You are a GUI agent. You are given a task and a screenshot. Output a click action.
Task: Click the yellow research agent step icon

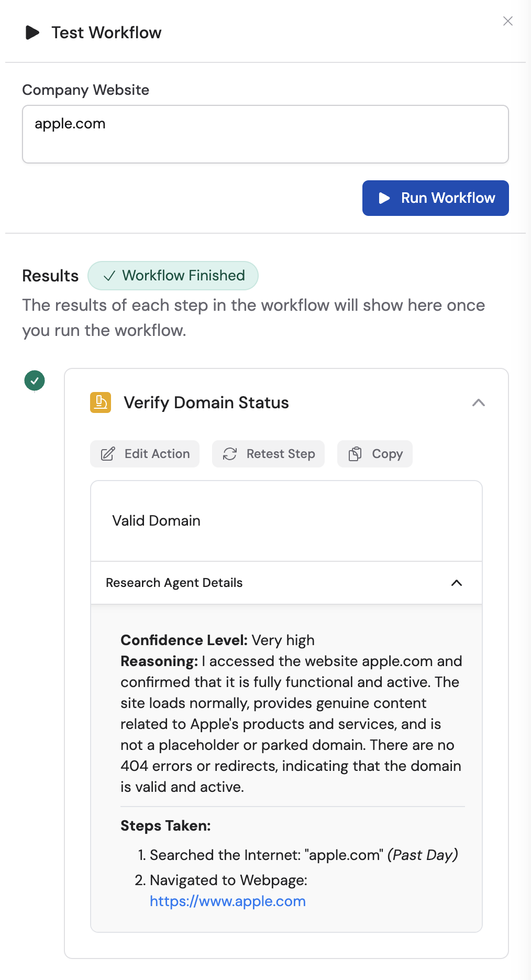[x=101, y=402]
